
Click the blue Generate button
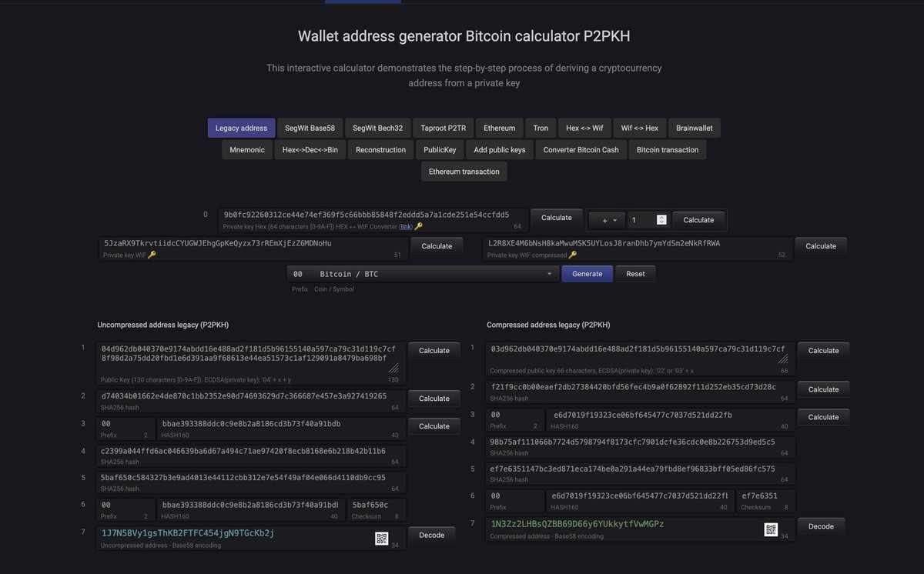pos(588,274)
